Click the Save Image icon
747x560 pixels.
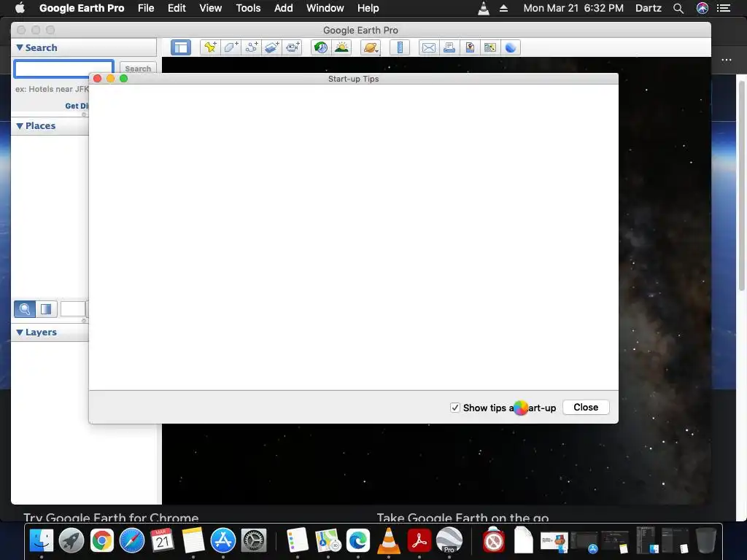coord(470,47)
